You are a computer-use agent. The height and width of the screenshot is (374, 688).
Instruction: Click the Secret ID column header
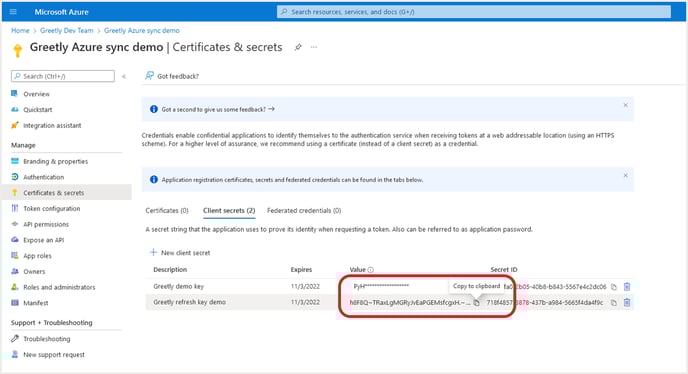pos(504,270)
